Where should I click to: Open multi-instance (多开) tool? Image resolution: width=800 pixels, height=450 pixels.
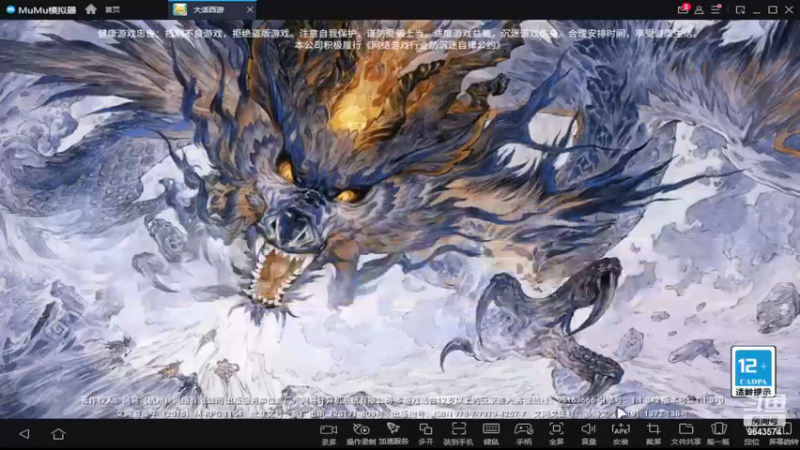pyautogui.click(x=426, y=434)
